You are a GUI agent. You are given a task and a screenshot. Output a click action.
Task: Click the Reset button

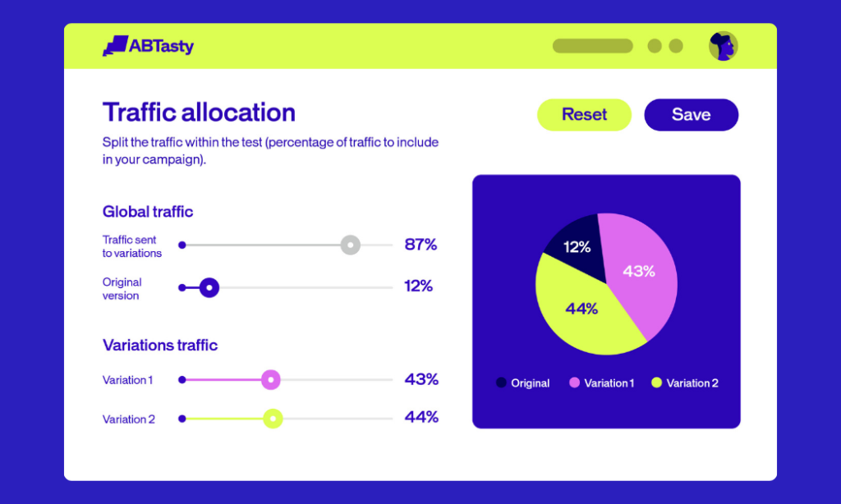pyautogui.click(x=584, y=115)
